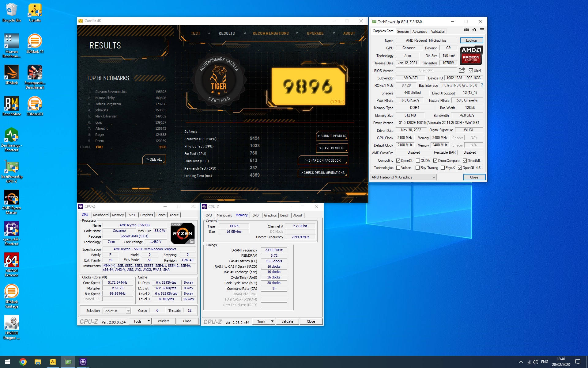Open 3DMark Vantage desktop icon
This screenshot has width=588, height=368.
click(x=11, y=296)
